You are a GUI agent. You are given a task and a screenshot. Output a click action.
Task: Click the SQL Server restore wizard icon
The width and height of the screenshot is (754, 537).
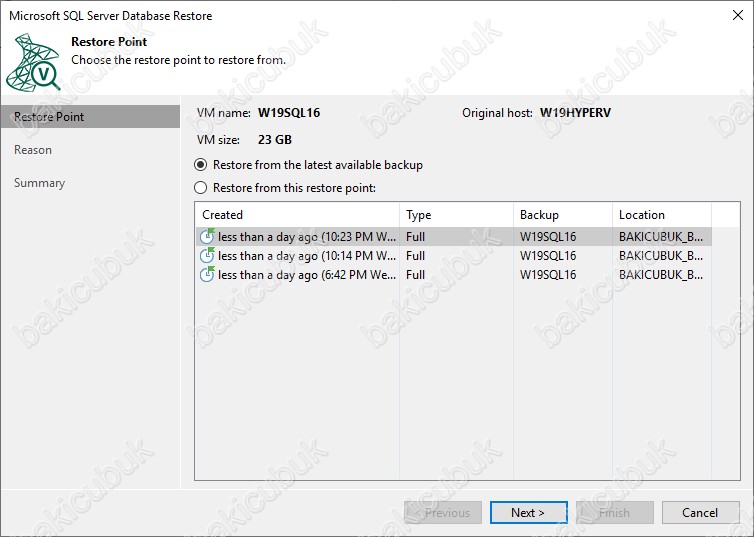pos(33,62)
